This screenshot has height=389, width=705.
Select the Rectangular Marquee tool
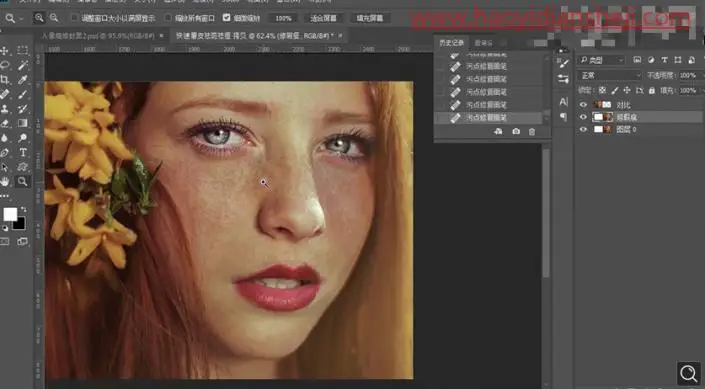[x=22, y=51]
